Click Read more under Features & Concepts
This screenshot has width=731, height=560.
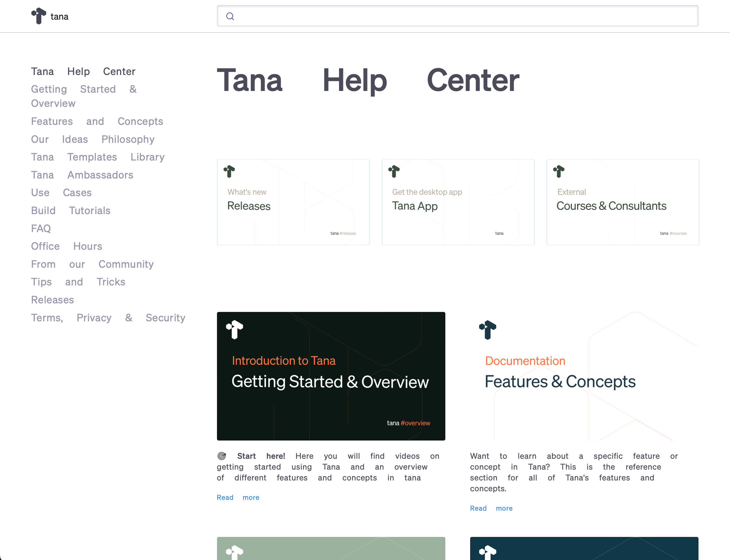pos(491,509)
